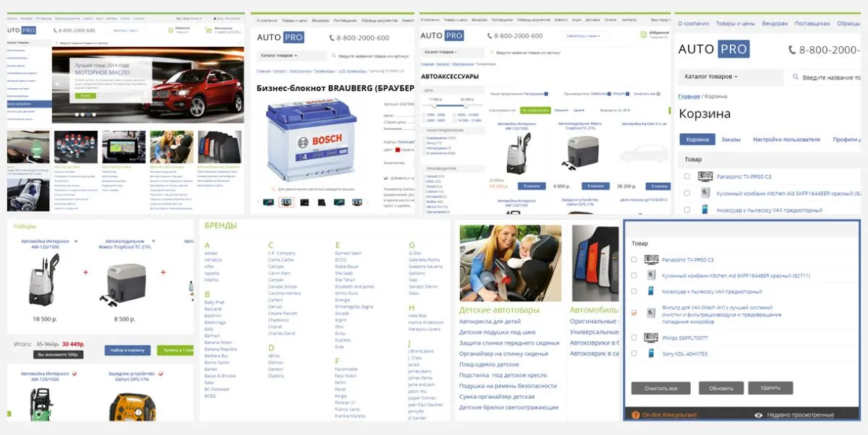Click the plus icon next to SAMSUNG manufacturer filter
868x435 pixels.
[608, 93]
